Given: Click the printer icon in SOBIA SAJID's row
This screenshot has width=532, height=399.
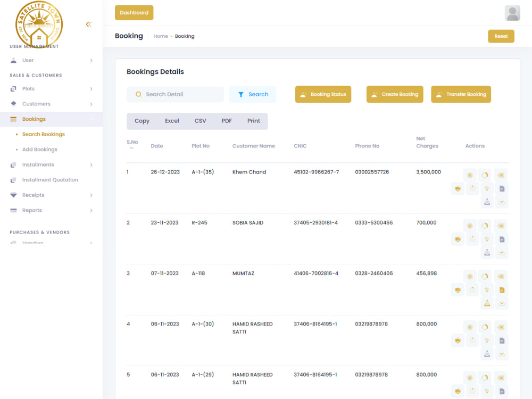Looking at the screenshot, I should point(458,239).
